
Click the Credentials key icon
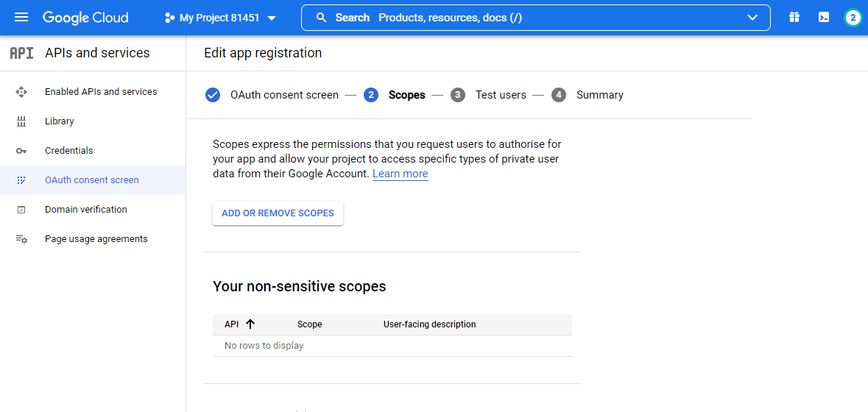[x=21, y=151]
